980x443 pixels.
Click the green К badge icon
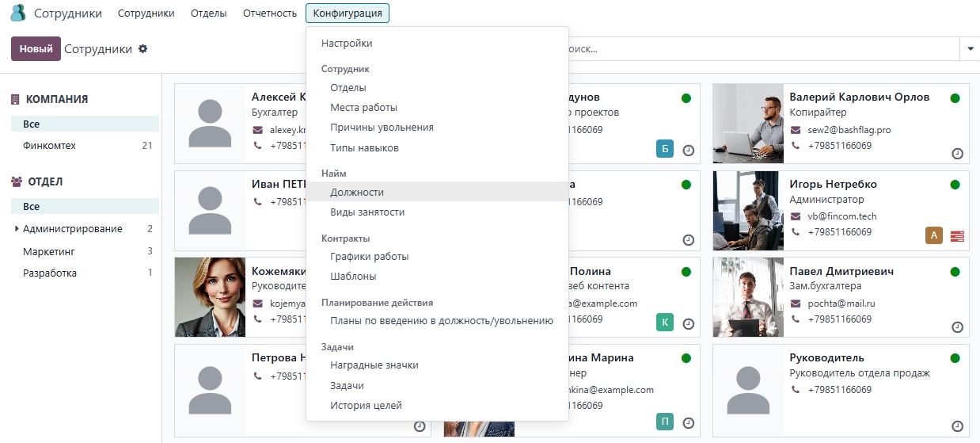point(665,322)
